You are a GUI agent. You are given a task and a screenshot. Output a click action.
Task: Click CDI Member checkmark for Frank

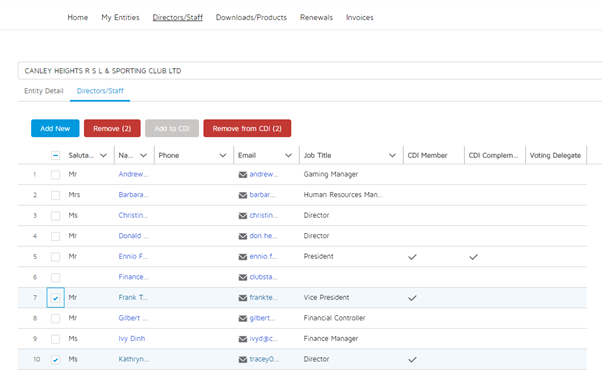click(x=412, y=298)
